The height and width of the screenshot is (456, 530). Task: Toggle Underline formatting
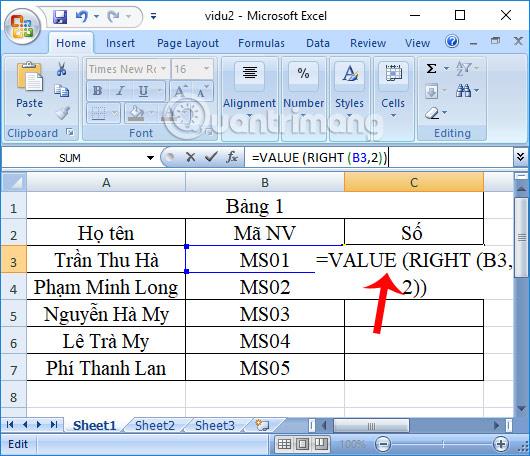click(144, 91)
